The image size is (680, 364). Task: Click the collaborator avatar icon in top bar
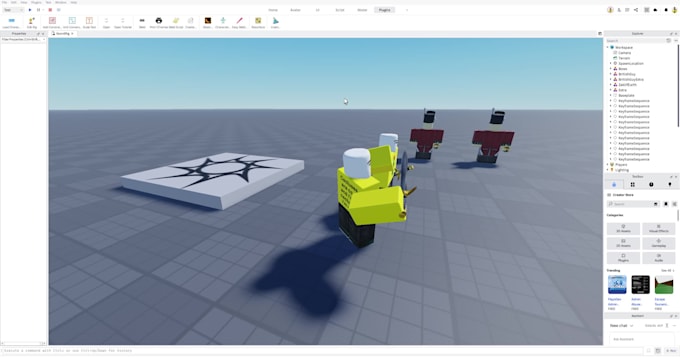(610, 10)
